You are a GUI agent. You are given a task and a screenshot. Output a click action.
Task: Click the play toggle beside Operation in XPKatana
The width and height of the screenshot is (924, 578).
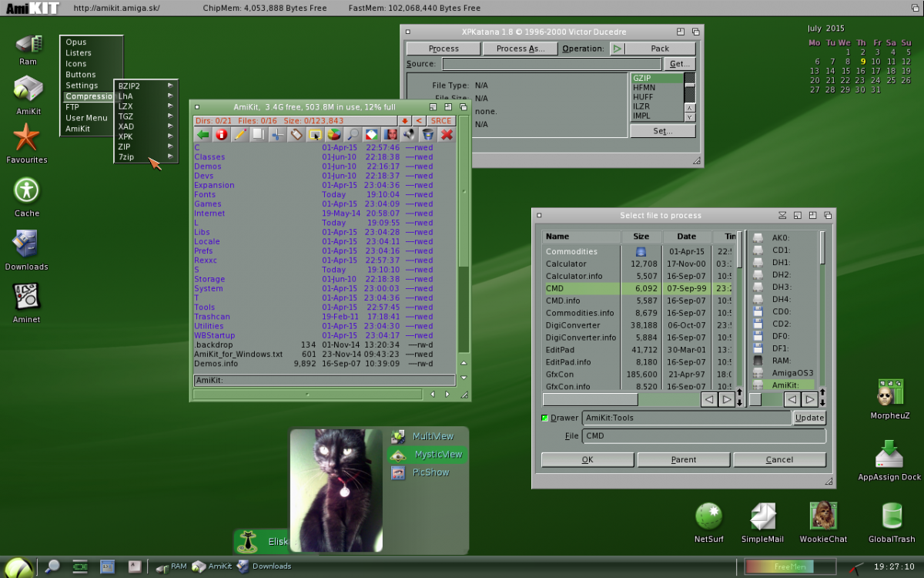pos(618,49)
